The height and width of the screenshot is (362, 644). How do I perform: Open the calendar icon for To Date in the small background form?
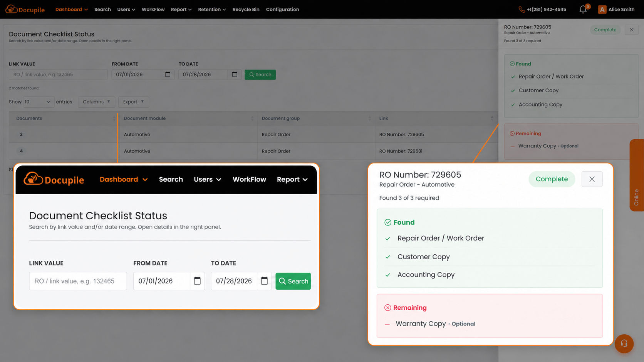pyautogui.click(x=235, y=74)
